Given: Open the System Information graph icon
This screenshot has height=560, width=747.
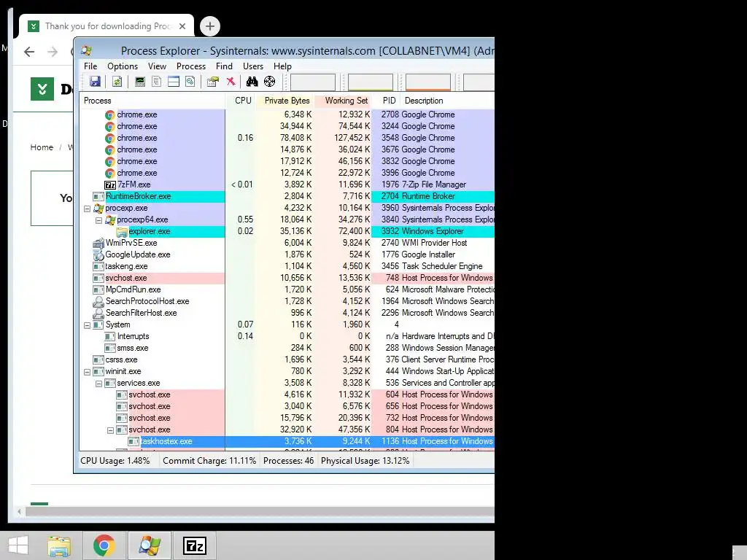Looking at the screenshot, I should (139, 82).
